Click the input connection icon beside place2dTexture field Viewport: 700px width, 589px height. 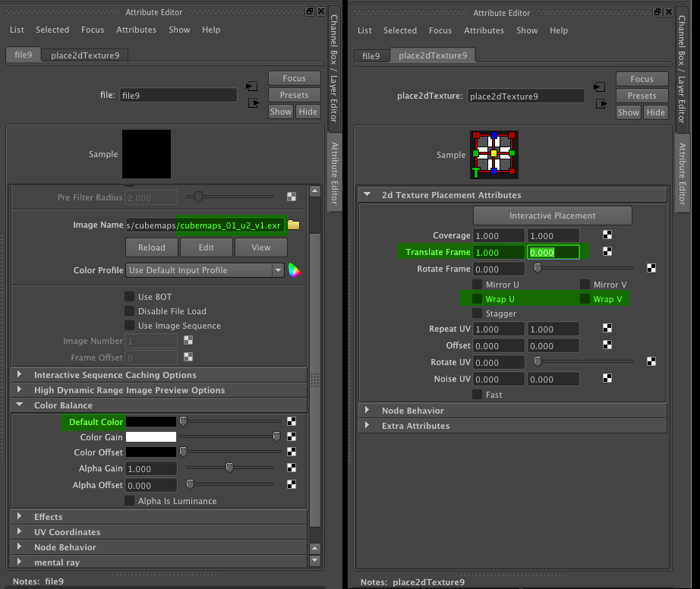[600, 87]
